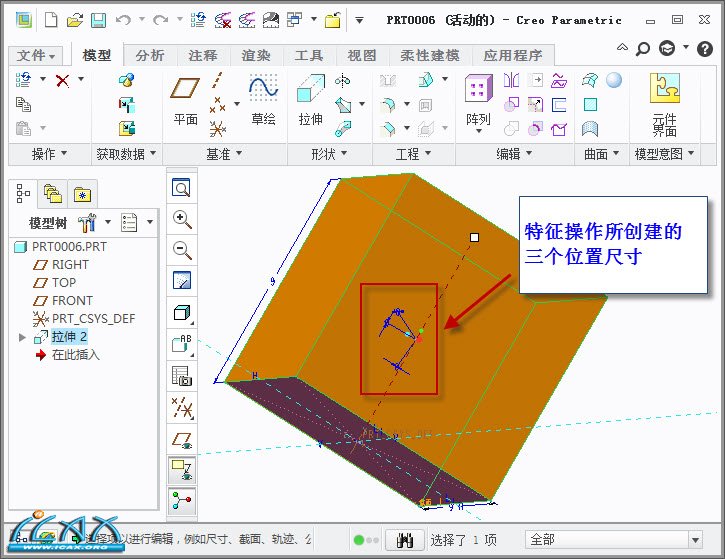Click the Mirror tool in Edit group
Image resolution: width=725 pixels, height=559 pixels.
[511, 80]
